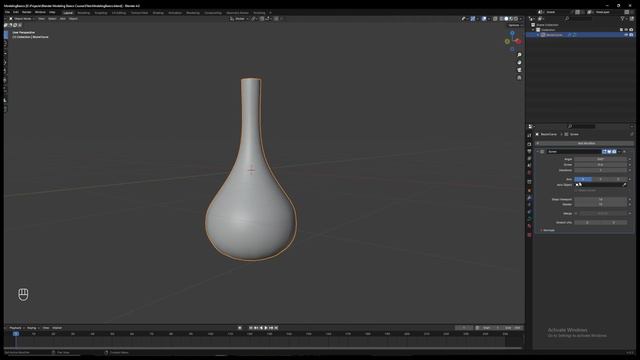Expand the BezierCurve item in outliner

[x=538, y=35]
